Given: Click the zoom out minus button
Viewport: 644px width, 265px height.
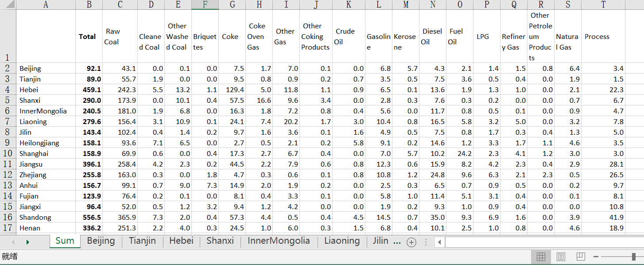Looking at the screenshot, I should point(596,257).
